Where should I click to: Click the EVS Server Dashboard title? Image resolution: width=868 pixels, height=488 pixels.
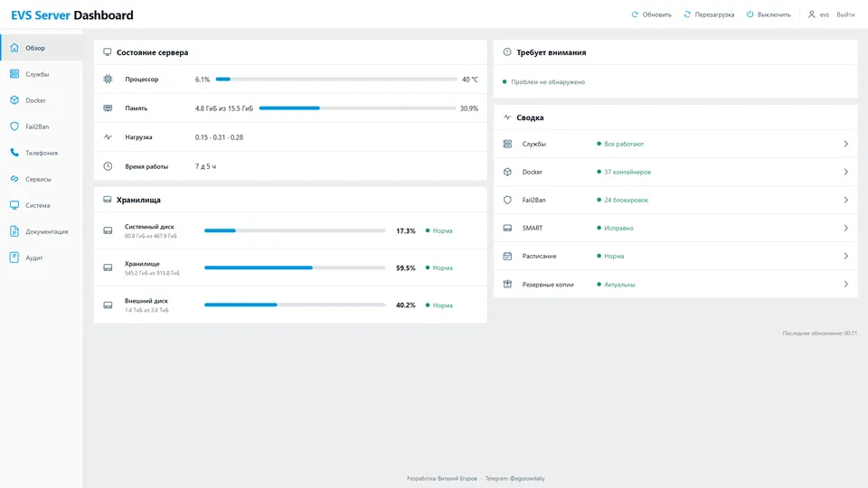click(72, 15)
